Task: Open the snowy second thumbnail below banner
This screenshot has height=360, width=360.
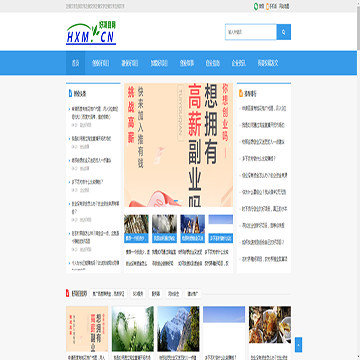Action: (164, 224)
